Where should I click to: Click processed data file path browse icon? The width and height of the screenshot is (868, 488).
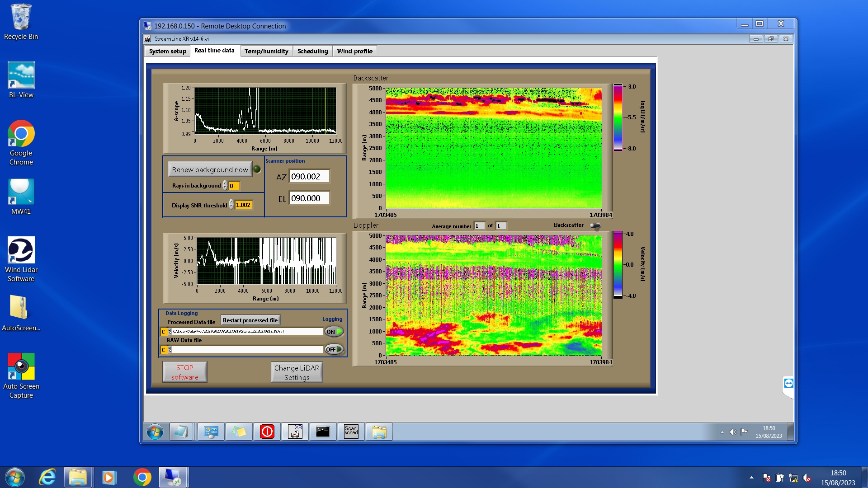pos(170,332)
